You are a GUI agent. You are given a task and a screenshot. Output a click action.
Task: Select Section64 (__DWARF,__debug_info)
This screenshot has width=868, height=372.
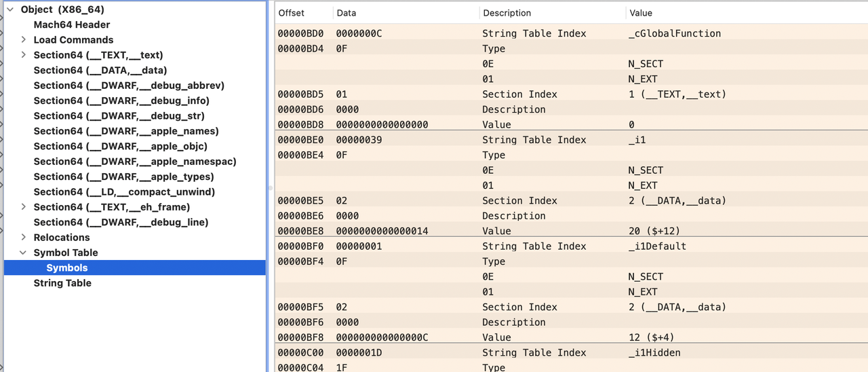121,100
